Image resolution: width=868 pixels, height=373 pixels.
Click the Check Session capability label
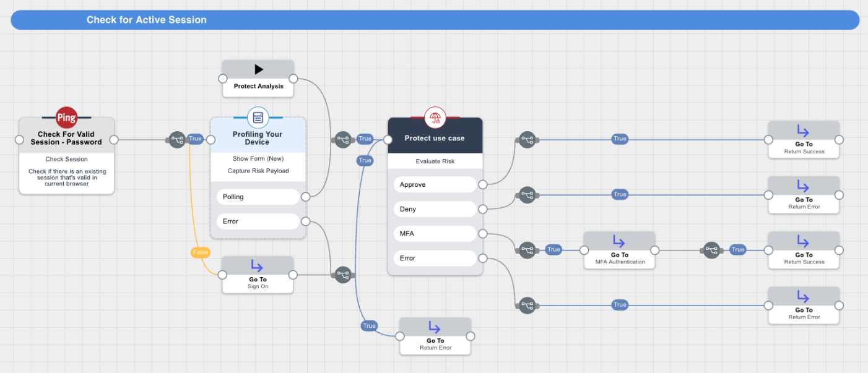[x=67, y=160]
